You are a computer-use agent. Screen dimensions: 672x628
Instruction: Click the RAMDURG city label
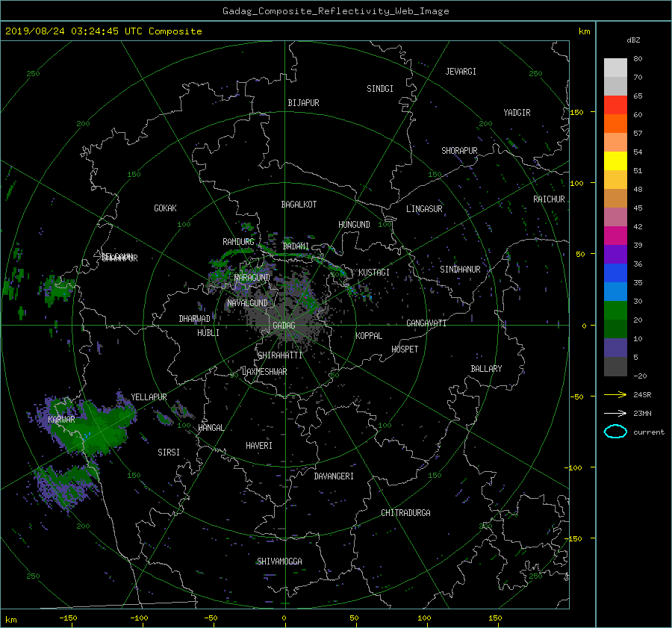click(x=238, y=242)
